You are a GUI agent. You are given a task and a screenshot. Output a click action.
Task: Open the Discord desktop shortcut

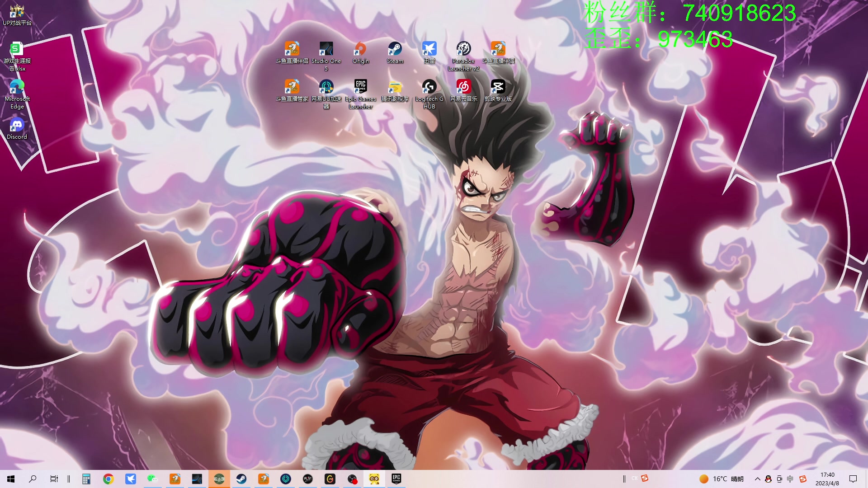tap(17, 128)
